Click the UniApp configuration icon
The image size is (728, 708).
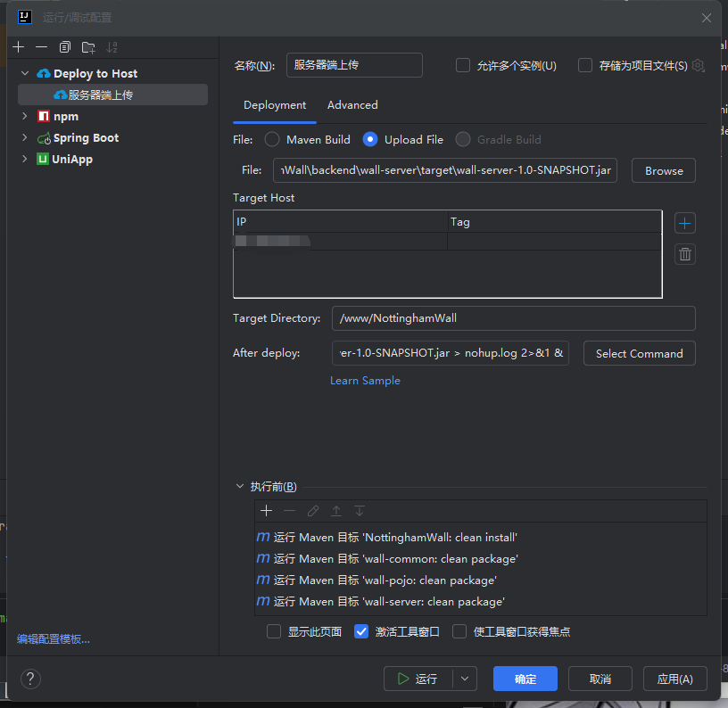click(x=43, y=159)
